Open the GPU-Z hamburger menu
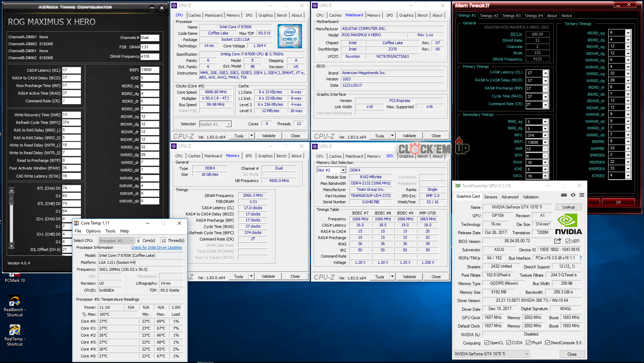644x363 pixels. (x=582, y=195)
